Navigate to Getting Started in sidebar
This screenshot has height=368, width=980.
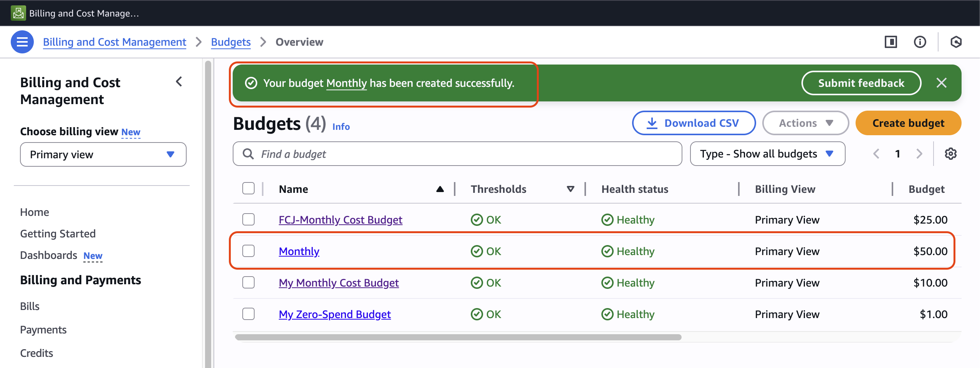[x=58, y=234]
